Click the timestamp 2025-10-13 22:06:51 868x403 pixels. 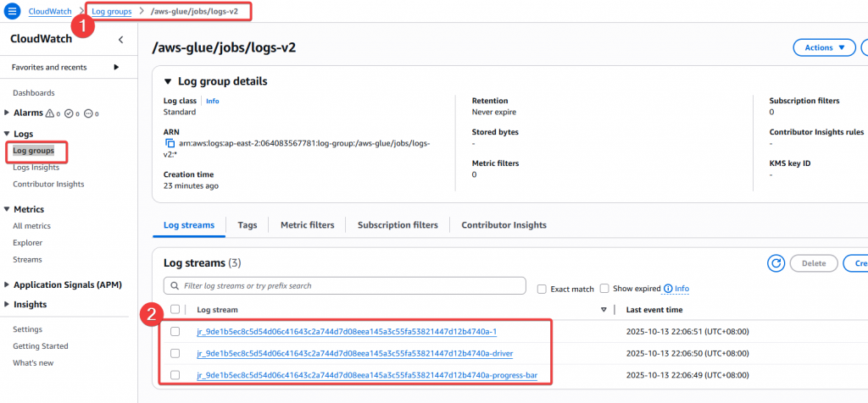tap(687, 332)
